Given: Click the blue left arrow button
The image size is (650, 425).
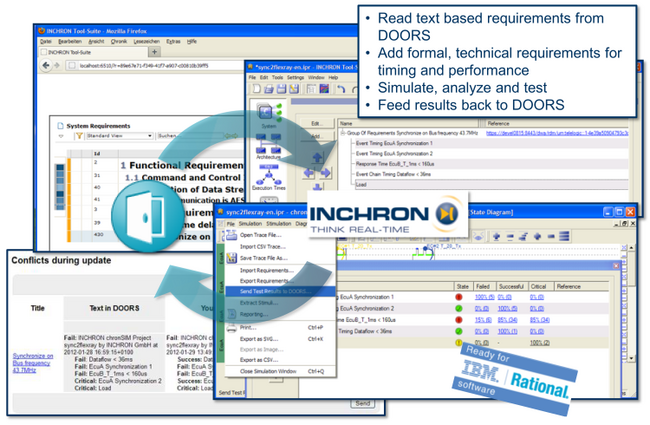Looking at the screenshot, I should click(309, 173).
